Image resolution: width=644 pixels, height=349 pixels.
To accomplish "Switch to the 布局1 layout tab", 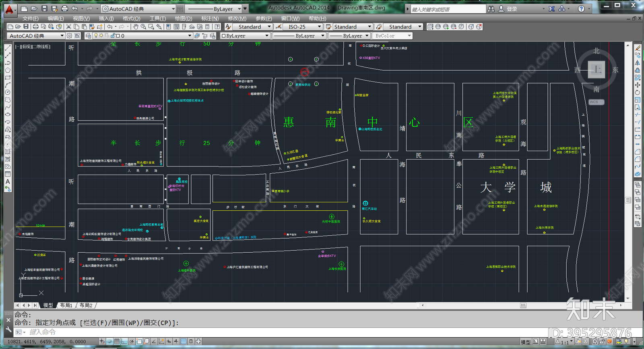I will point(66,305).
